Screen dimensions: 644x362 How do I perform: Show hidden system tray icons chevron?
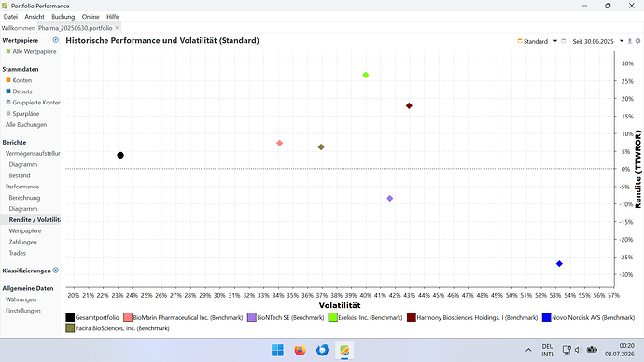click(x=528, y=350)
